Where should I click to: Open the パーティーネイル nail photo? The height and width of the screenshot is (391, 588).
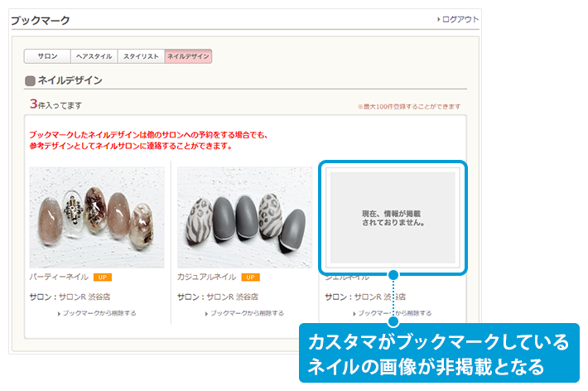point(97,217)
